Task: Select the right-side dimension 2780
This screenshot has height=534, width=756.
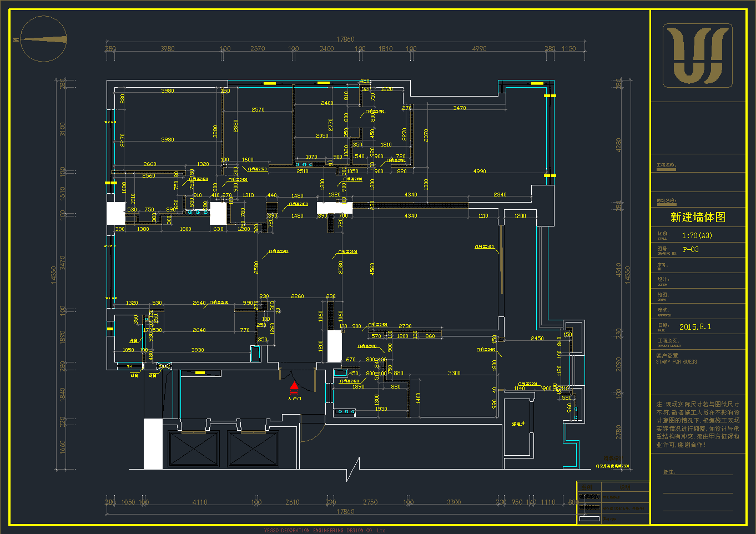Action: pyautogui.click(x=619, y=432)
